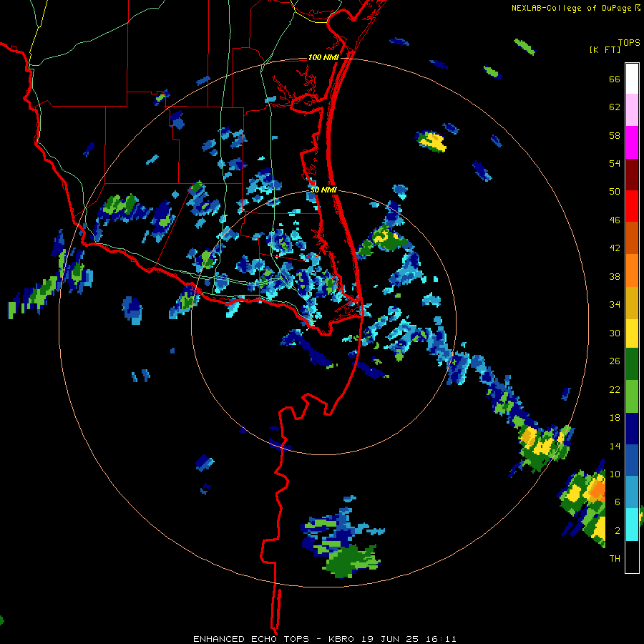Click the "10" legend value
The width and height of the screenshot is (644, 644).
click(x=615, y=474)
